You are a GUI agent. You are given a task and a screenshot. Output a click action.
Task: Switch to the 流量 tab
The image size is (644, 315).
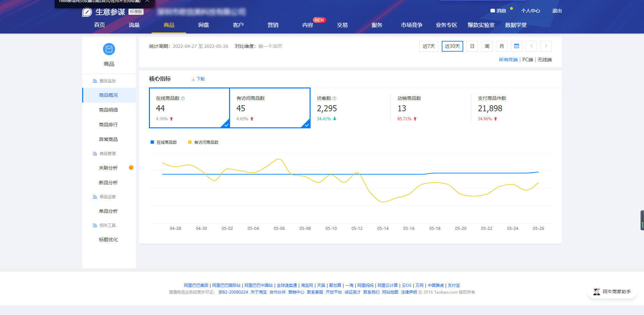134,25
